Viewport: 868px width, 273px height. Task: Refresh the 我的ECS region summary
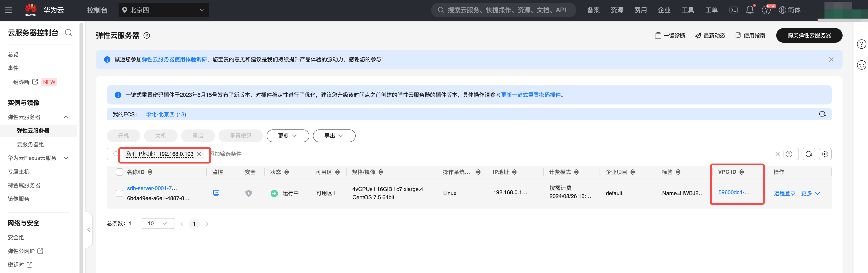pyautogui.click(x=822, y=114)
